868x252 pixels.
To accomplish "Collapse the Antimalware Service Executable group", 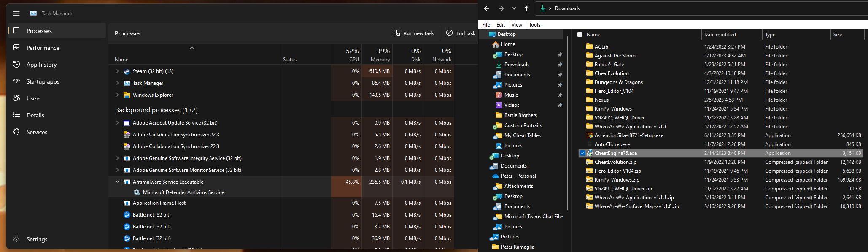I will pyautogui.click(x=117, y=182).
